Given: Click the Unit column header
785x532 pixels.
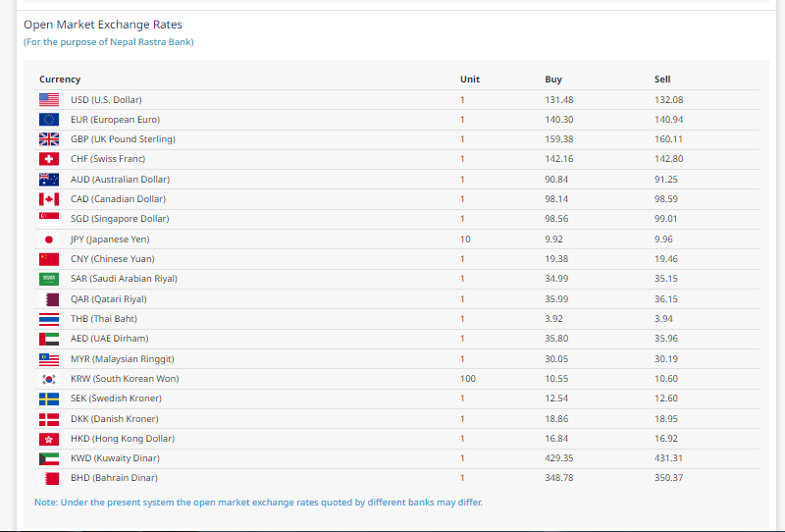Looking at the screenshot, I should [469, 80].
